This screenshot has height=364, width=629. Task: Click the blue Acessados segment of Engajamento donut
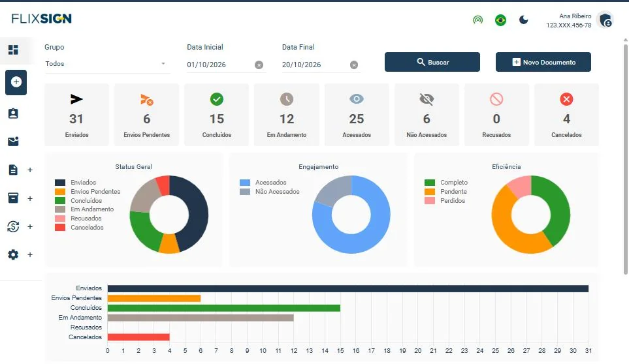coord(373,236)
